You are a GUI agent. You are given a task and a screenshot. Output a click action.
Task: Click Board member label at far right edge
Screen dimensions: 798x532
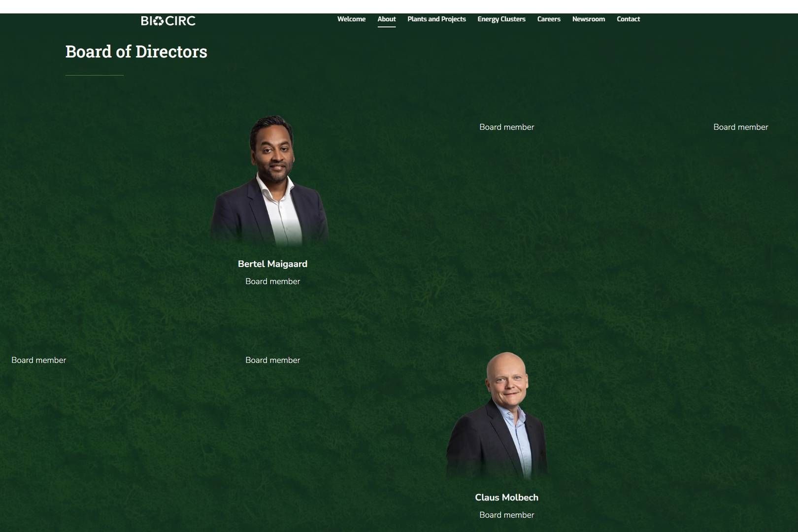(740, 127)
